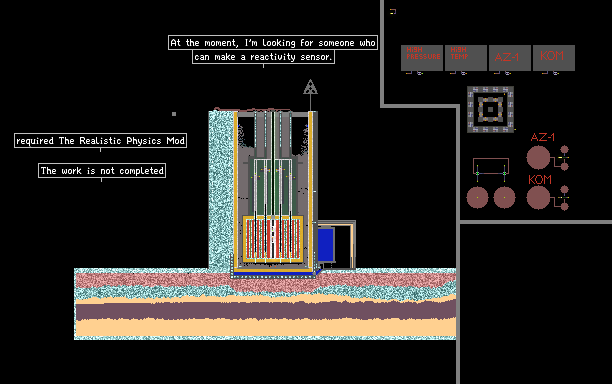Viewport: 612px width, 384px height.
Task: Click the large round KOM button
Action: [538, 197]
